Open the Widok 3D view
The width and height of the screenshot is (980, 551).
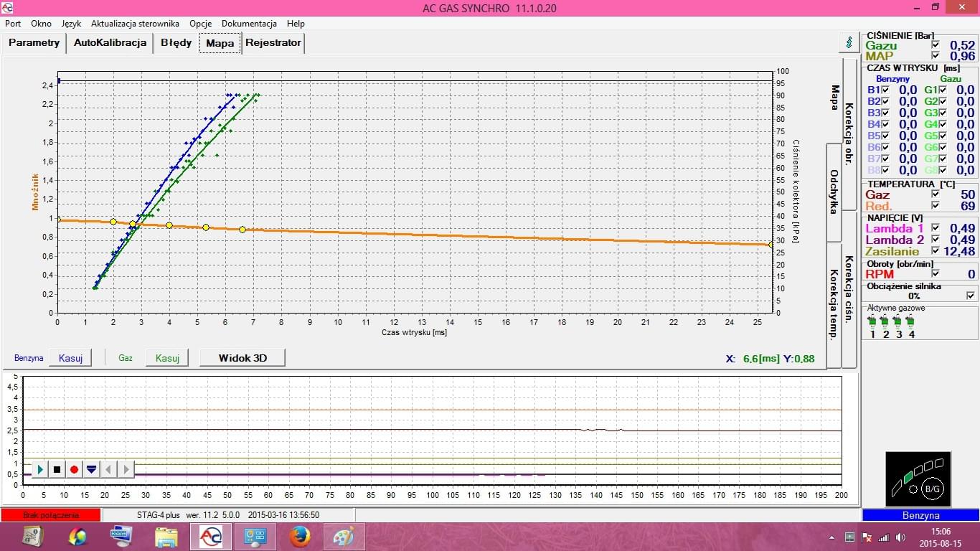pyautogui.click(x=242, y=357)
